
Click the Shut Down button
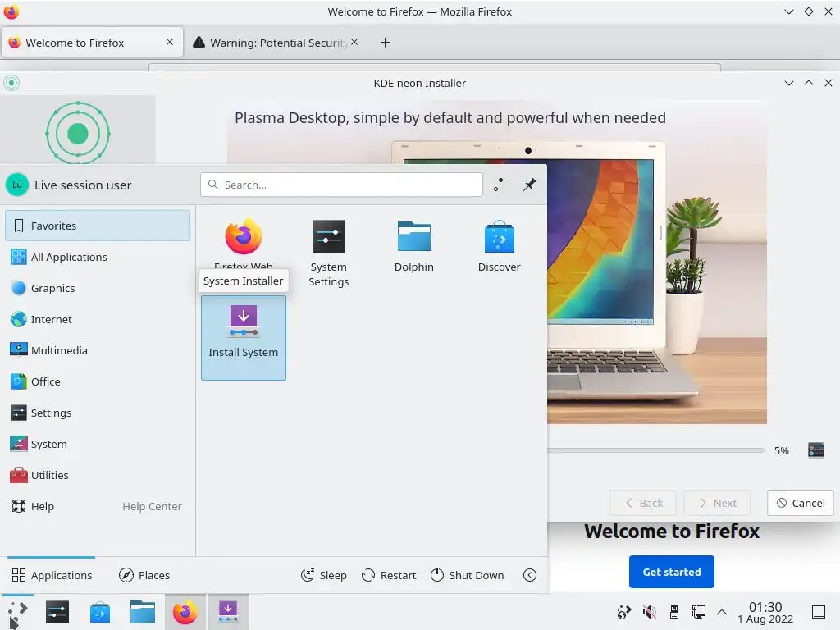click(467, 575)
